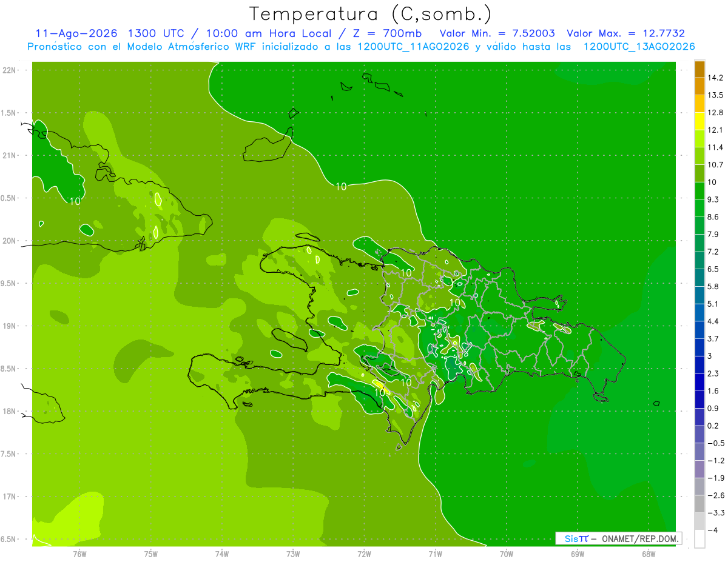Pick legend swatch between 13.5 and 14.2
This screenshot has height=562, width=728.
pyautogui.click(x=699, y=86)
